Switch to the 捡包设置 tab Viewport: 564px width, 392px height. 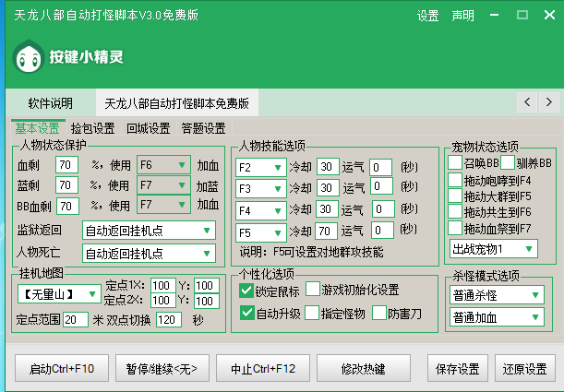click(x=92, y=128)
